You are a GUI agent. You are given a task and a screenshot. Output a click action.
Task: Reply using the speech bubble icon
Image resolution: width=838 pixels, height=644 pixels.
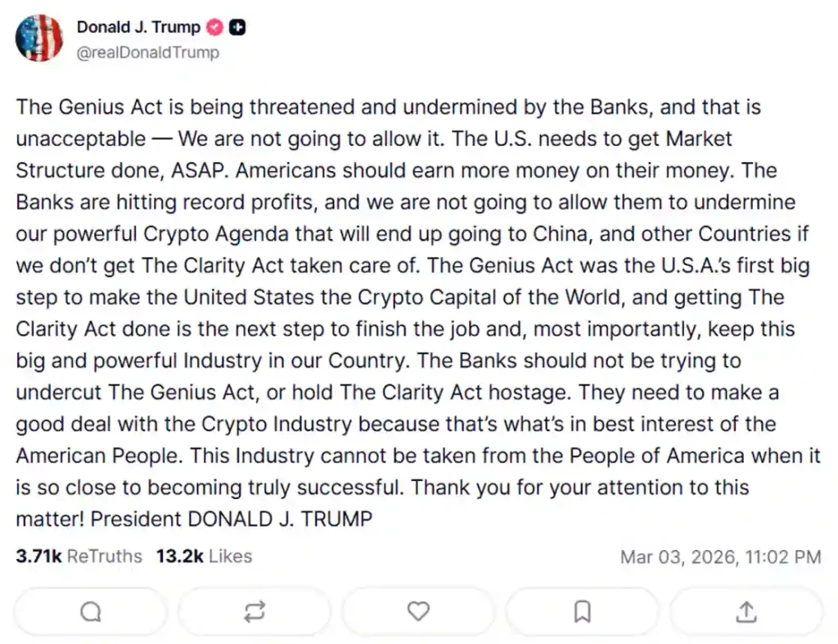pyautogui.click(x=90, y=611)
